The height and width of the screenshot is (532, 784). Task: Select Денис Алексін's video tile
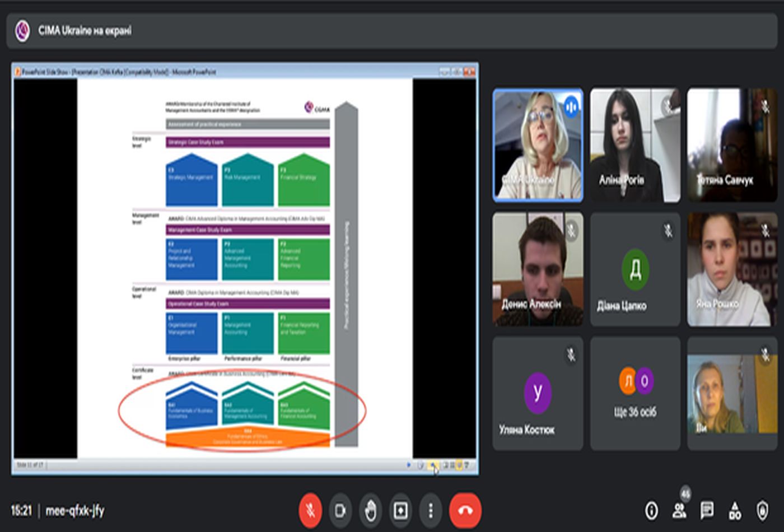tap(538, 269)
